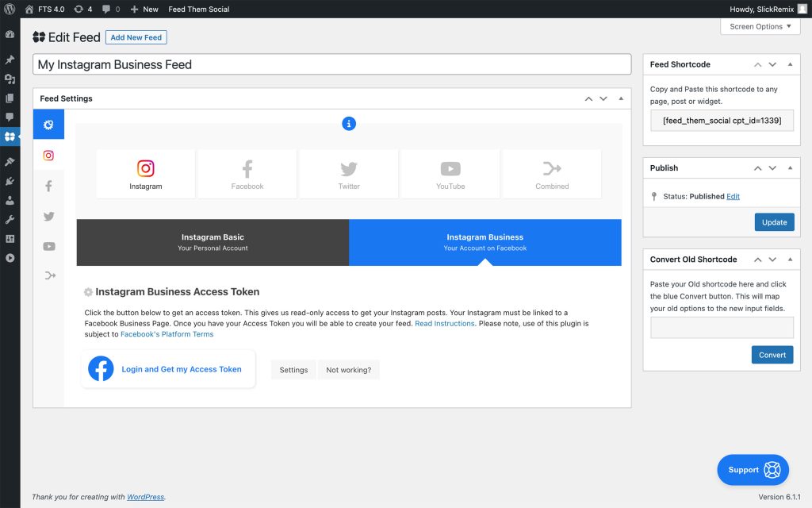Move Feed Settings panel up

pyautogui.click(x=588, y=98)
